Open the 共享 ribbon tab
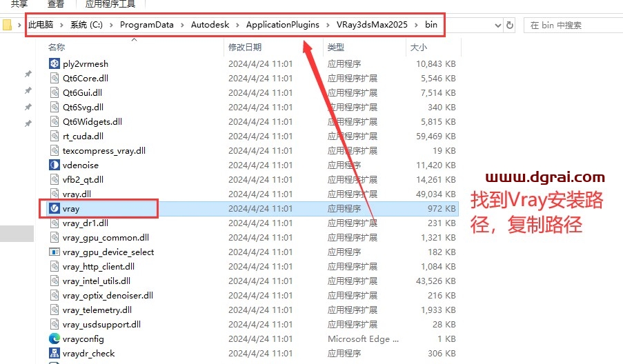 [19, 4]
